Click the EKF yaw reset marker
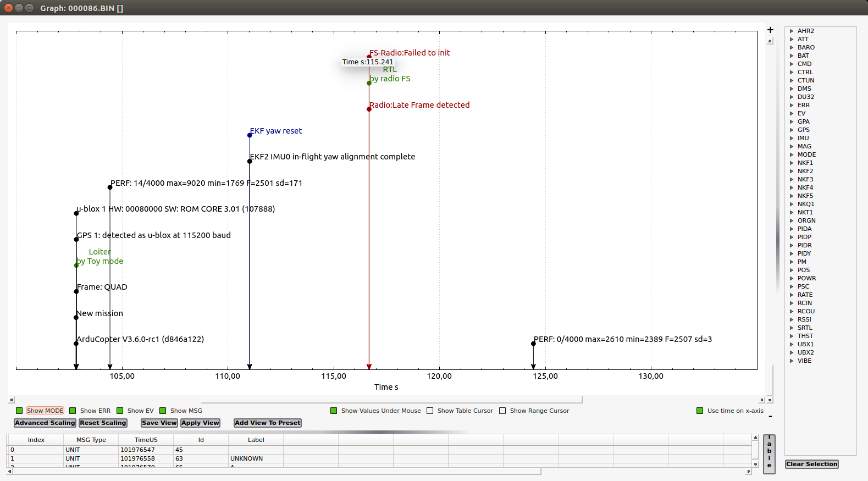 [250, 135]
